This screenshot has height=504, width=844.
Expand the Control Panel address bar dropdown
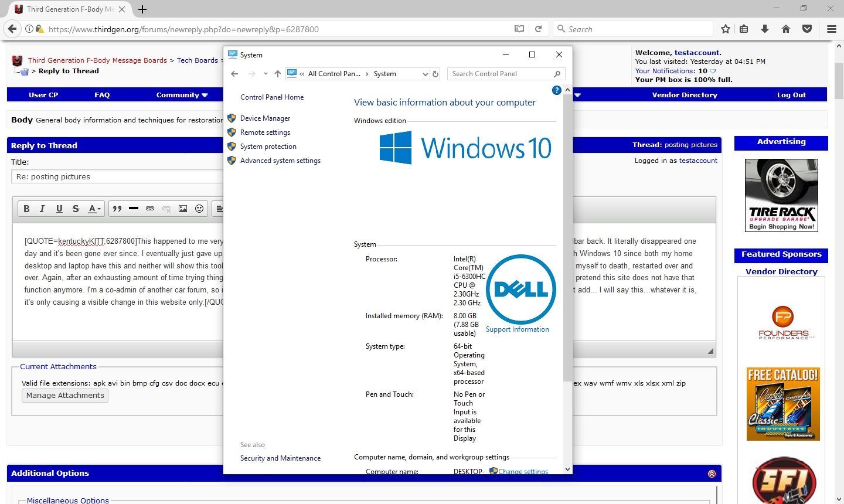(x=425, y=74)
